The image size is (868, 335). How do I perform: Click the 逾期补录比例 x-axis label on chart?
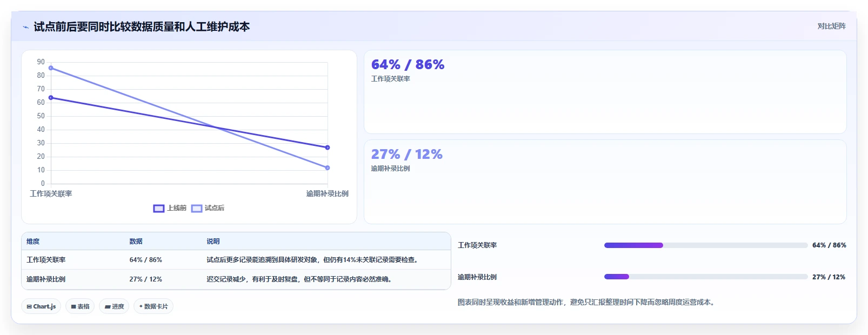click(x=328, y=194)
